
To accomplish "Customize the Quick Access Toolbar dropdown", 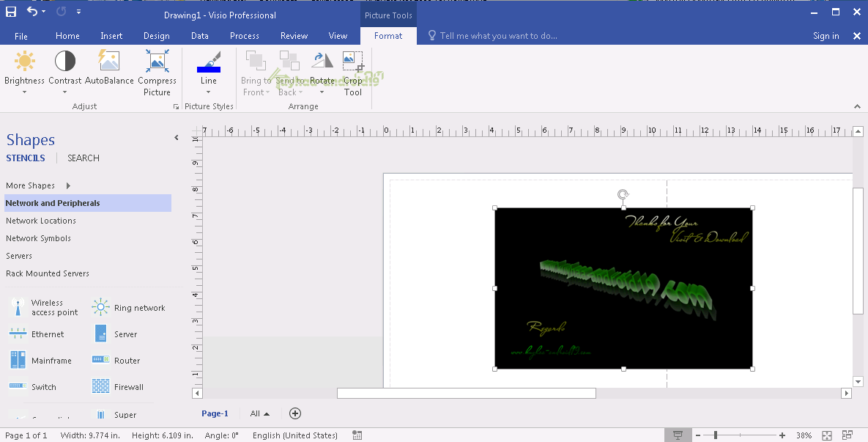I will point(78,12).
